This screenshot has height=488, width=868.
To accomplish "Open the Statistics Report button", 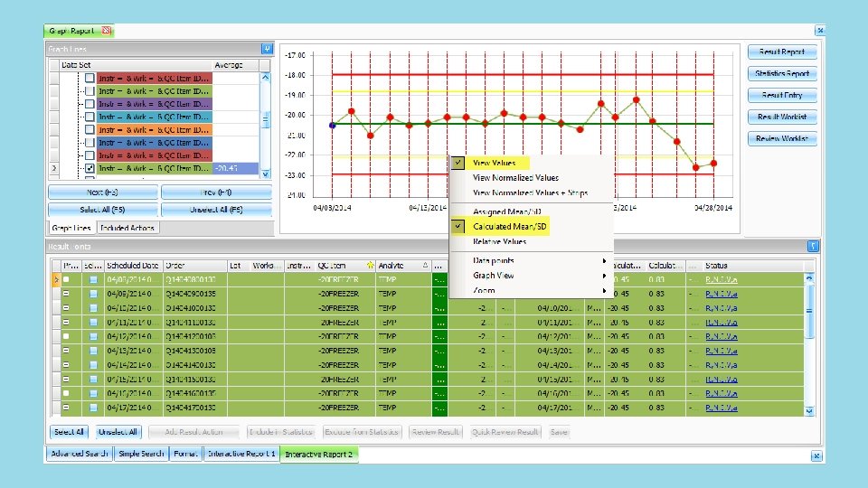I will point(781,73).
